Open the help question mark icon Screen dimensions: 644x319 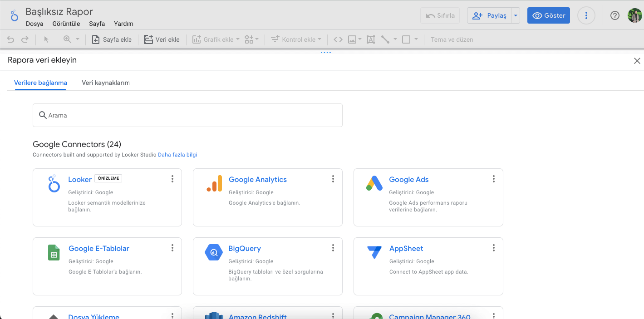[x=615, y=15]
